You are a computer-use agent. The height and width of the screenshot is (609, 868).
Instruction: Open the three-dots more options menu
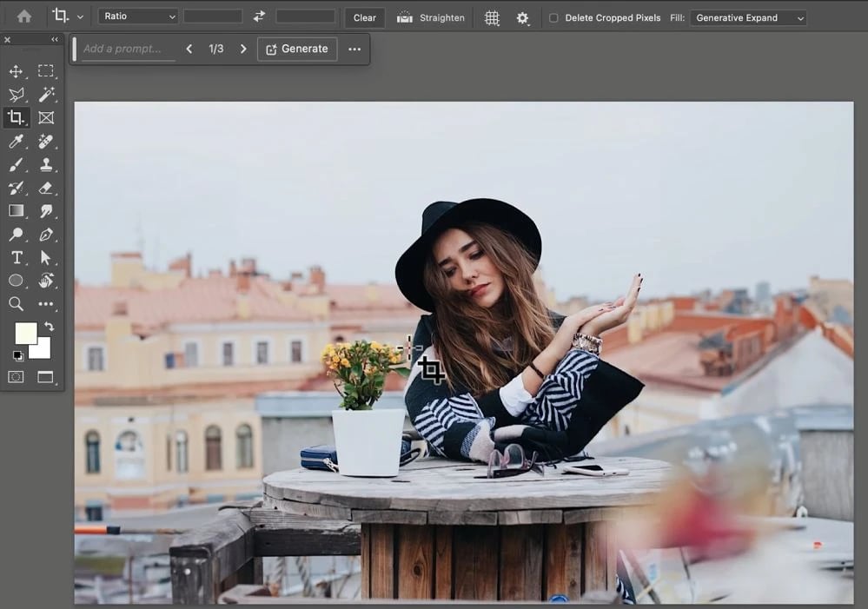coord(354,49)
